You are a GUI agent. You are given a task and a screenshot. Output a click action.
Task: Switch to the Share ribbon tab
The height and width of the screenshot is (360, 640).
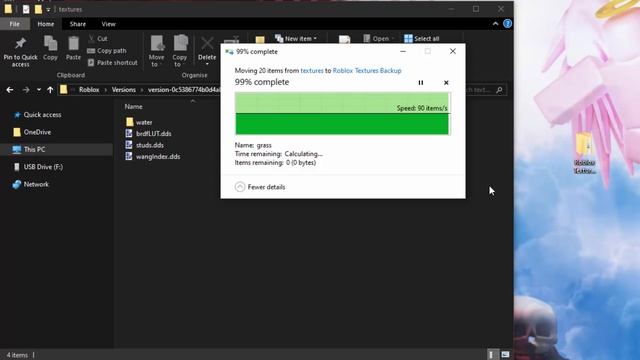(x=78, y=24)
